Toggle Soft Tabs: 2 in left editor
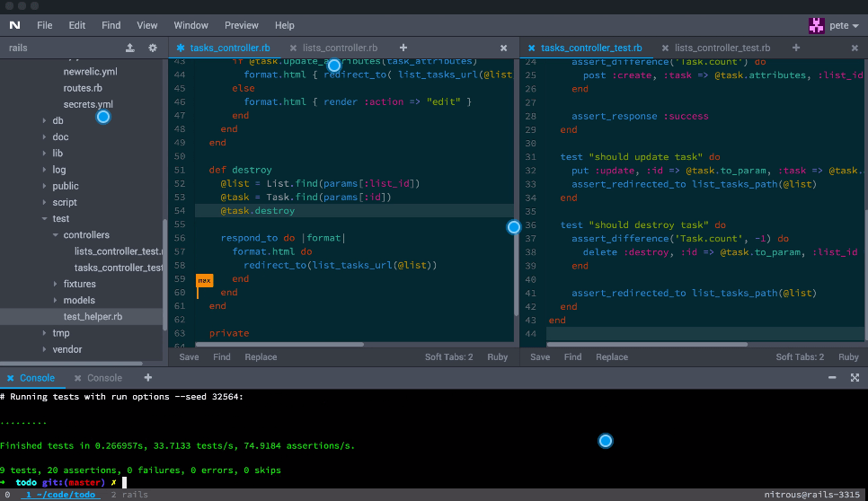 pos(448,356)
